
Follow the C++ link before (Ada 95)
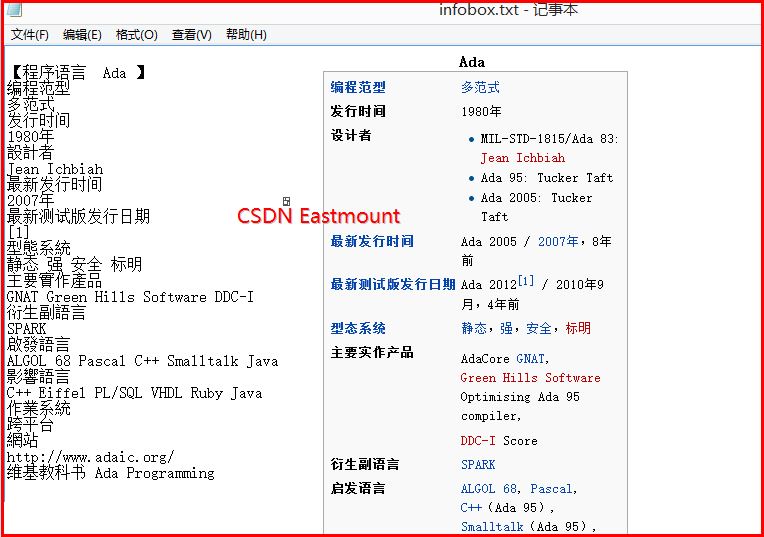click(471, 508)
